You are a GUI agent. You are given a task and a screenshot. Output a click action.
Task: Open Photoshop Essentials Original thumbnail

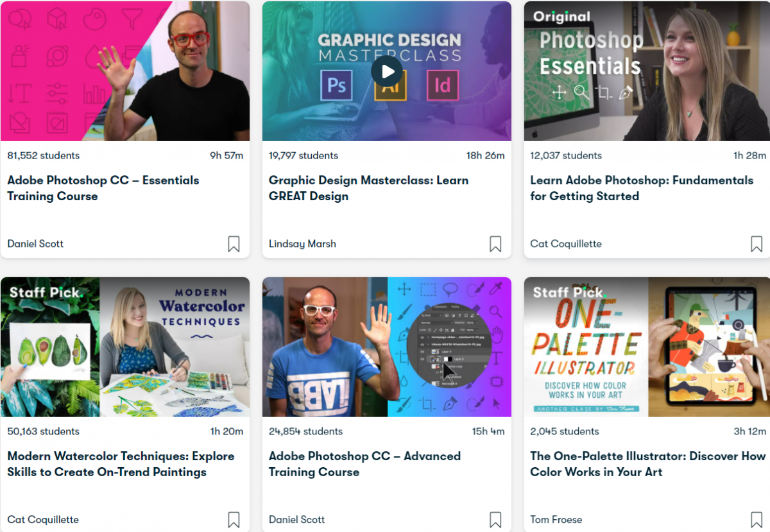pyautogui.click(x=647, y=71)
